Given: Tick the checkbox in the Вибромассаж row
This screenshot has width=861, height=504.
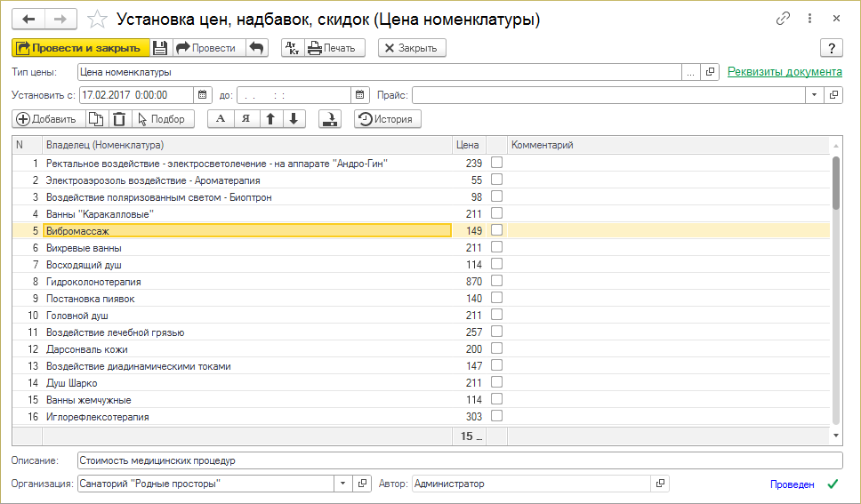Looking at the screenshot, I should point(497,230).
